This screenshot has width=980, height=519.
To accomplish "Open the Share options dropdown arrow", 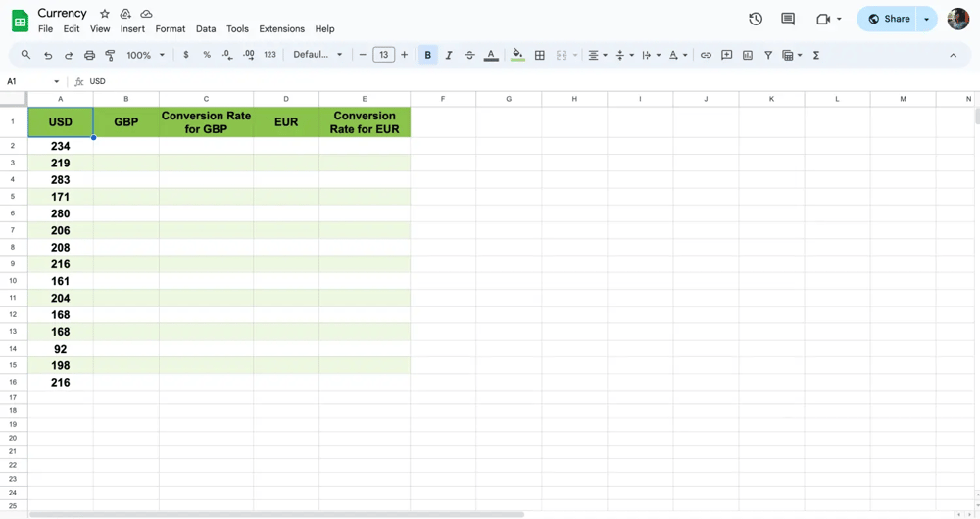I will (927, 19).
